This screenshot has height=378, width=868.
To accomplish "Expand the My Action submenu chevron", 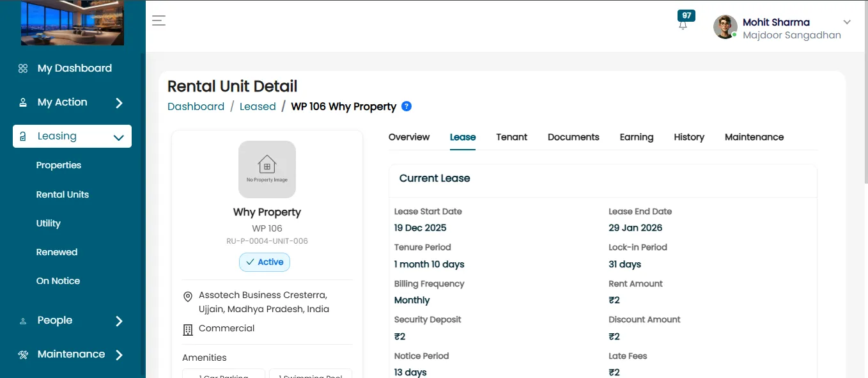I will [119, 103].
